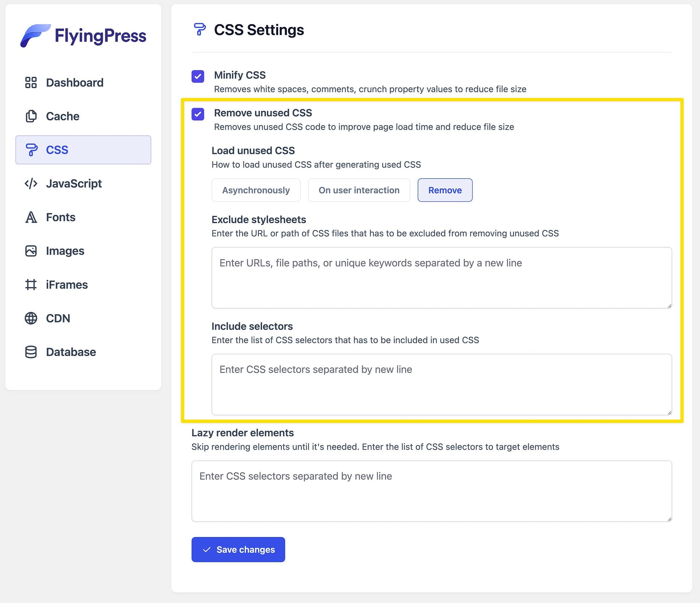The width and height of the screenshot is (700, 603).
Task: Select the Remove unused CSS option
Action: click(x=445, y=190)
